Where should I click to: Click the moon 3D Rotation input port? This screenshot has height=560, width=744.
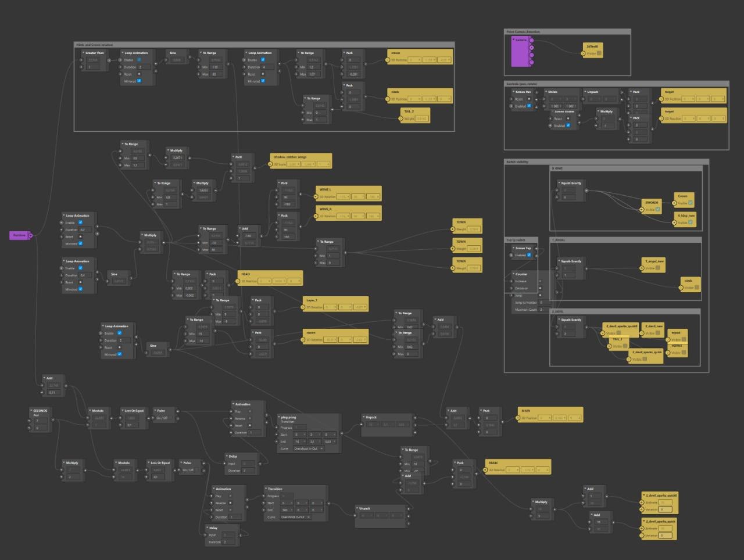[x=303, y=340]
